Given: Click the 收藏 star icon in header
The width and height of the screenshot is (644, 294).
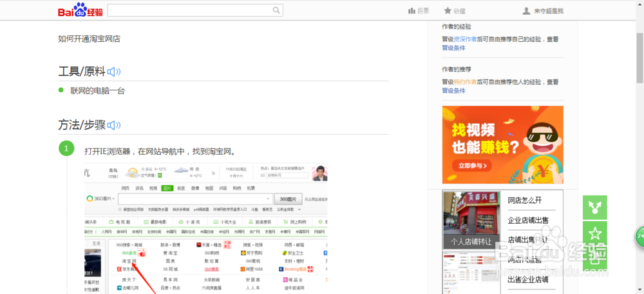Looking at the screenshot, I should point(448,11).
